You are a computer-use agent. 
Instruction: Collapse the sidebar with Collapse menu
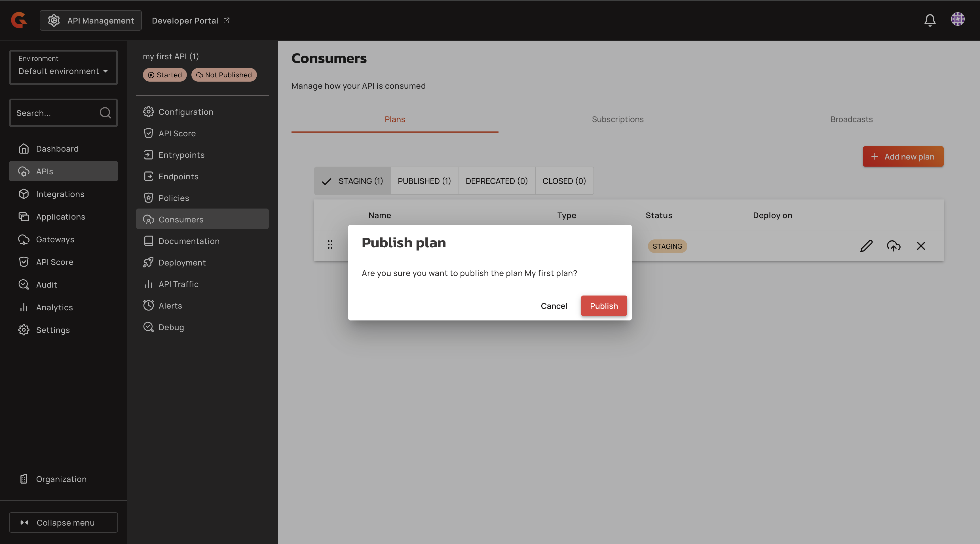coord(64,522)
